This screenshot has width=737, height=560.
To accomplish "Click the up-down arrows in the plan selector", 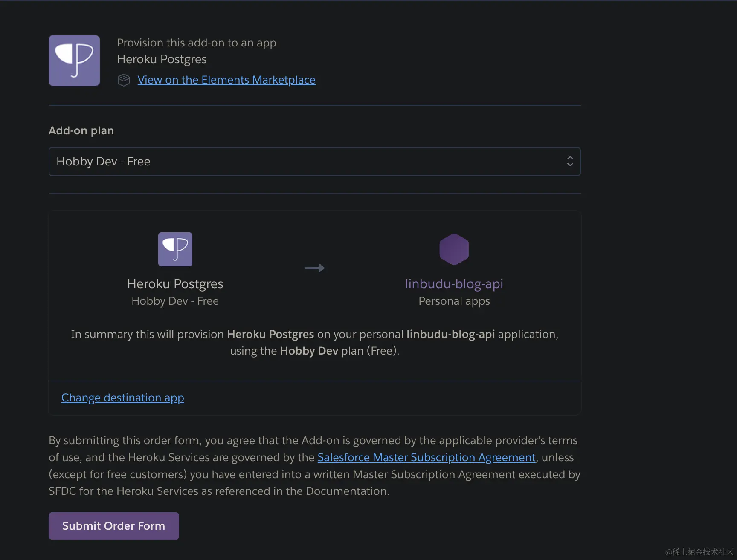I will tap(570, 161).
